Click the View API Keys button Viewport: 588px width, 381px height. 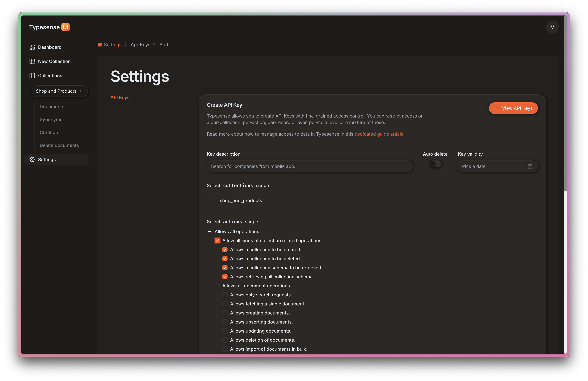click(513, 108)
